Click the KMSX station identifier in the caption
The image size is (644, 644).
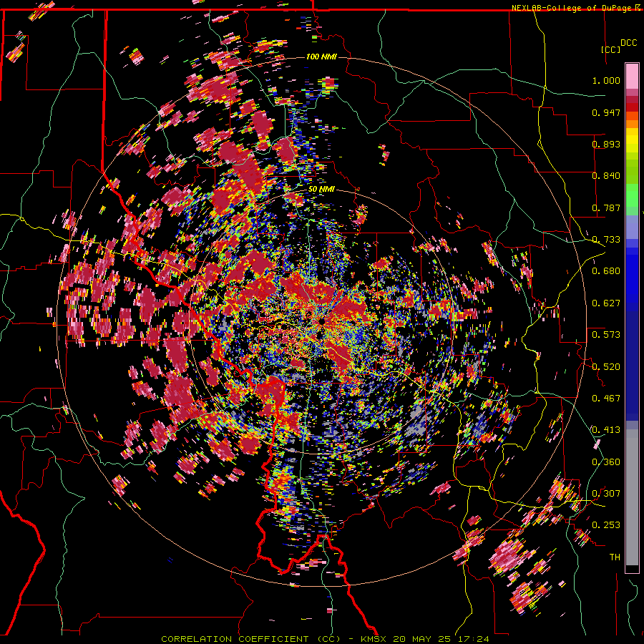(x=374, y=639)
